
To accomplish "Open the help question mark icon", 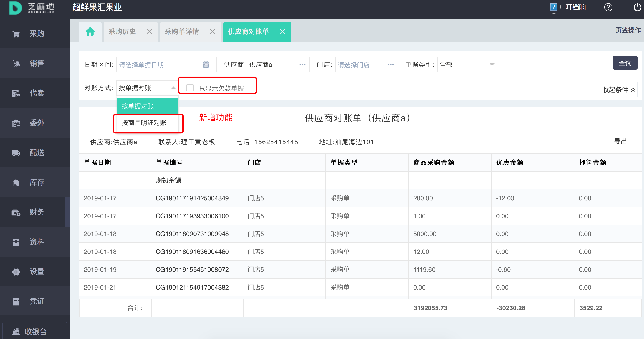I will (608, 7).
